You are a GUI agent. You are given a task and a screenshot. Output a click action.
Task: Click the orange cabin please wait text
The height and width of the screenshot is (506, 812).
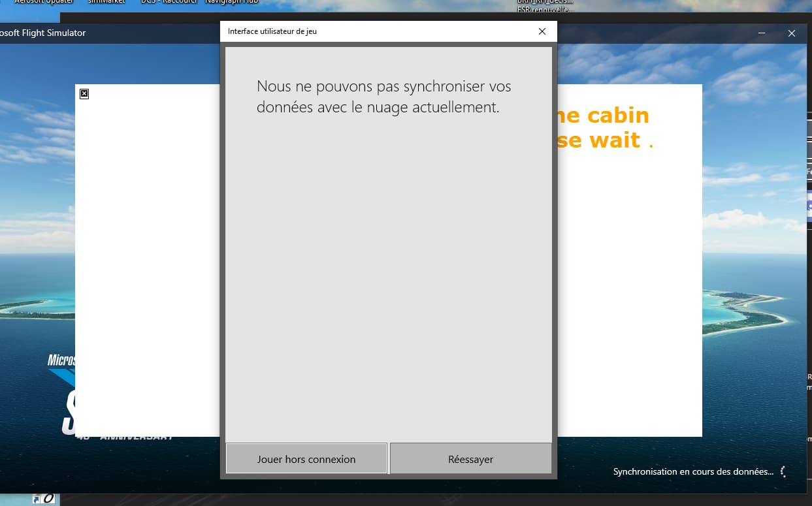[606, 128]
